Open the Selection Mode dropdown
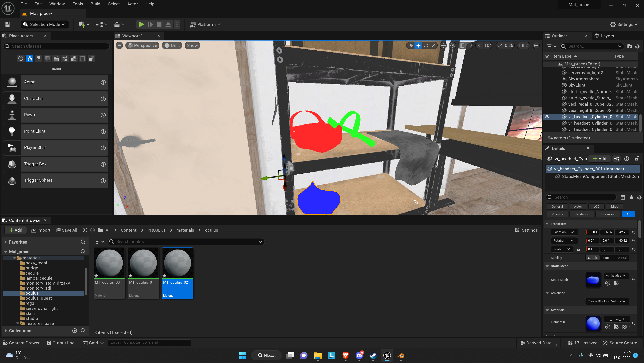 (45, 24)
